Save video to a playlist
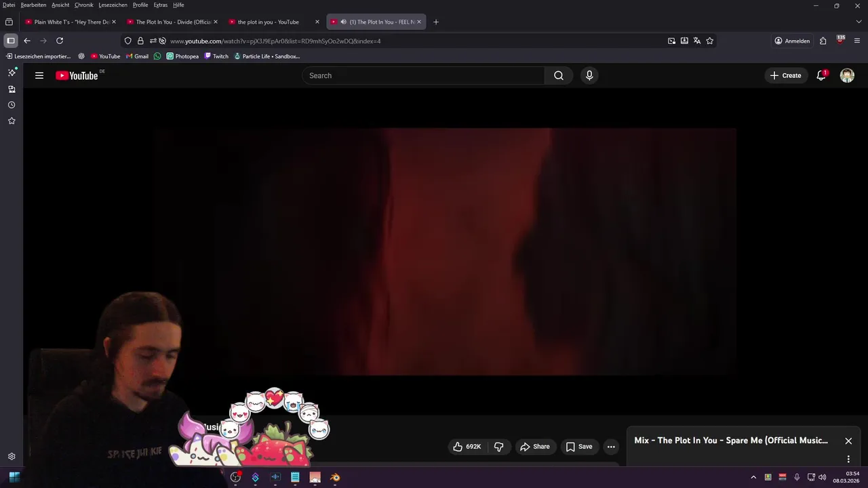The image size is (868, 488). coord(579,447)
